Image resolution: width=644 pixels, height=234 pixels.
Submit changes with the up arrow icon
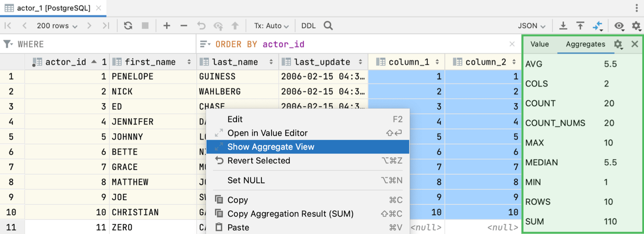coord(235,26)
